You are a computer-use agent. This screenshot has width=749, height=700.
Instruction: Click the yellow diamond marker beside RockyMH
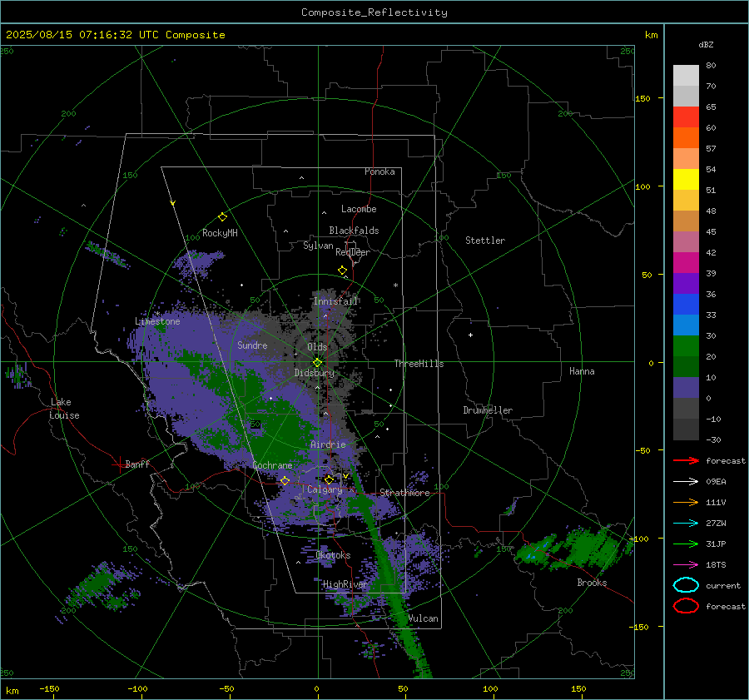coord(222,217)
